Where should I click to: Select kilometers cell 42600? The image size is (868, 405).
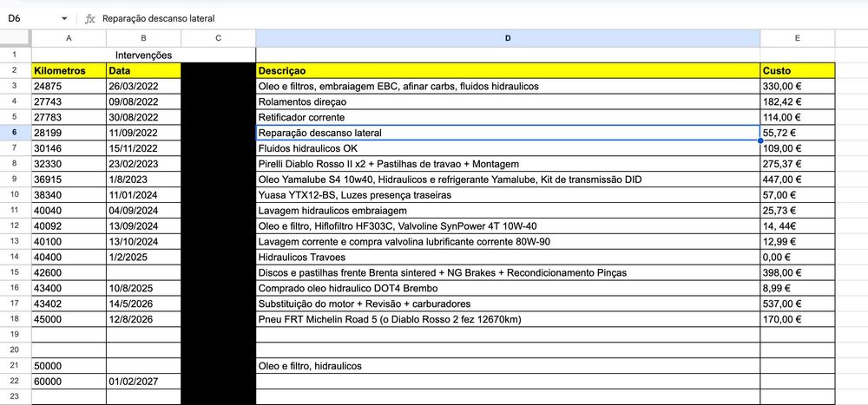(69, 273)
